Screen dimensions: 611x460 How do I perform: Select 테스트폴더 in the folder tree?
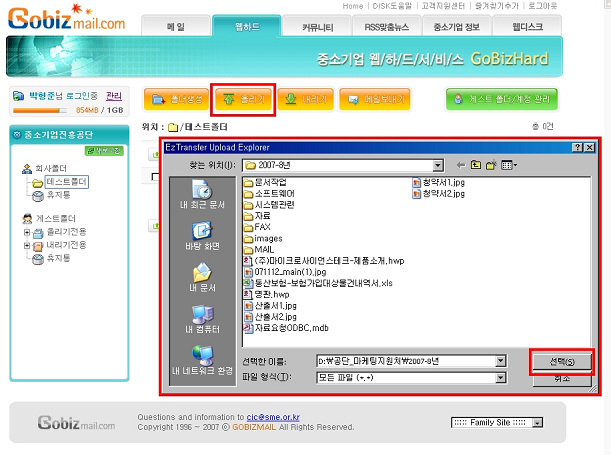pyautogui.click(x=67, y=182)
